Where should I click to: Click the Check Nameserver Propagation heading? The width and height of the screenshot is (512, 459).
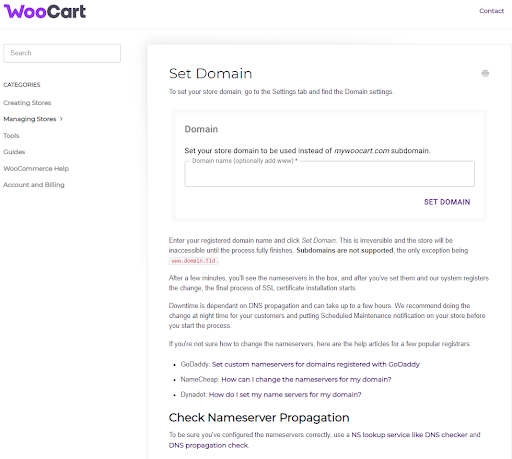coord(259,418)
